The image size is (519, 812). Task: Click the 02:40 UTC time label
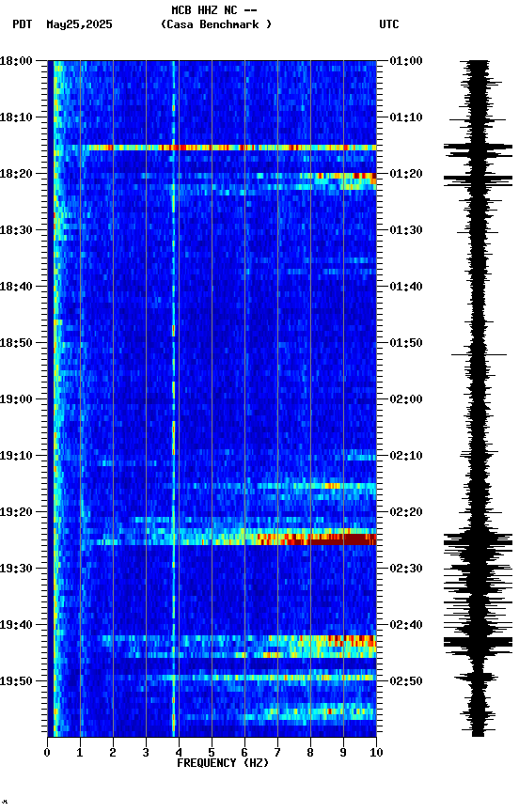[406, 626]
